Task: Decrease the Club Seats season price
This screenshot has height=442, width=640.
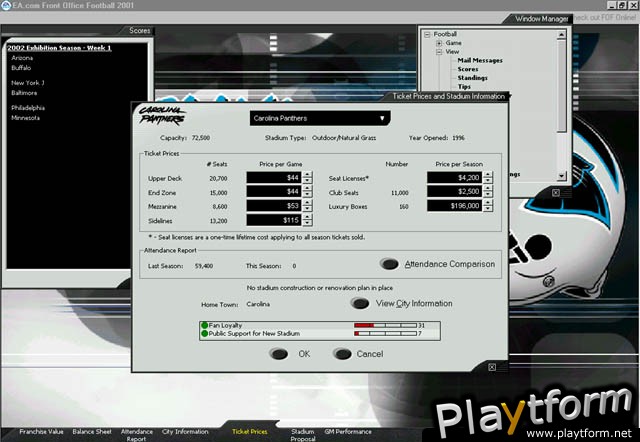Action: pos(488,195)
